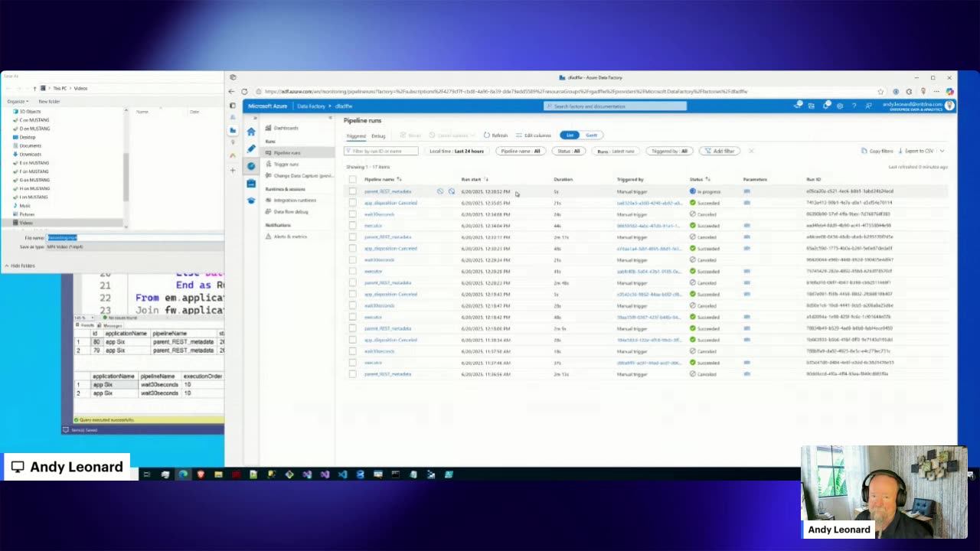
Task: Click the Refresh button
Action: [495, 135]
